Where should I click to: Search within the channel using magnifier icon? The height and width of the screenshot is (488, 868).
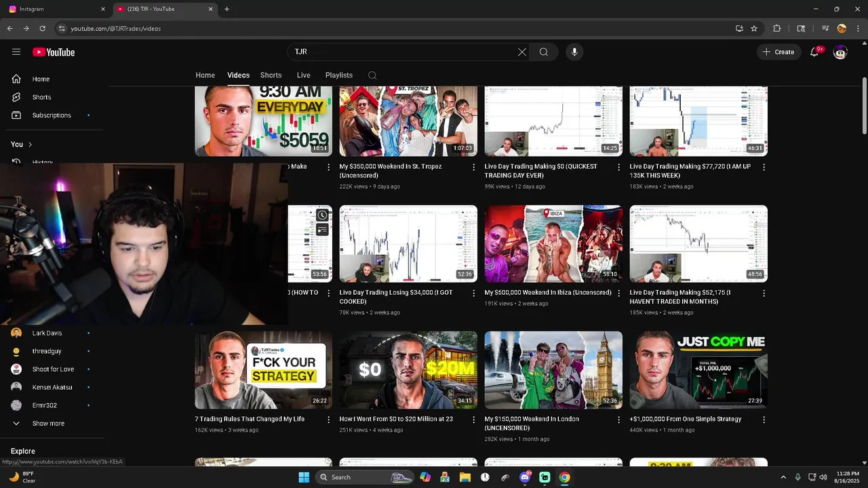(x=372, y=75)
